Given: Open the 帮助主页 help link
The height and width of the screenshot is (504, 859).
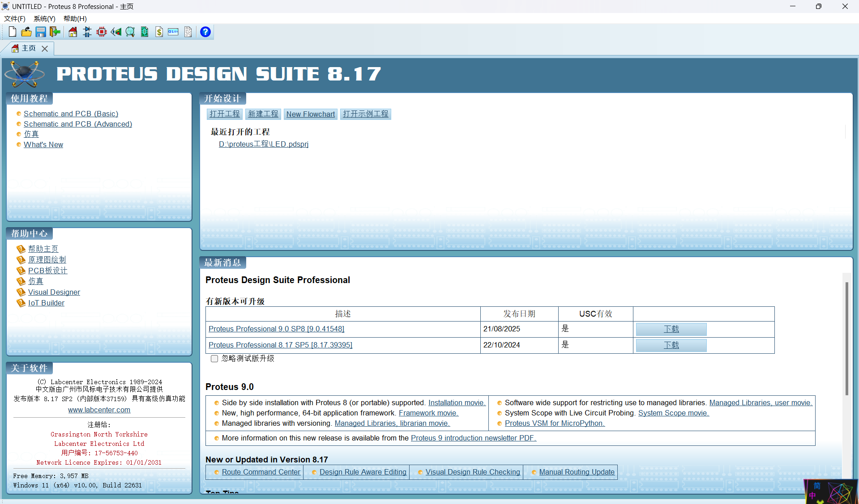Looking at the screenshot, I should [43, 249].
